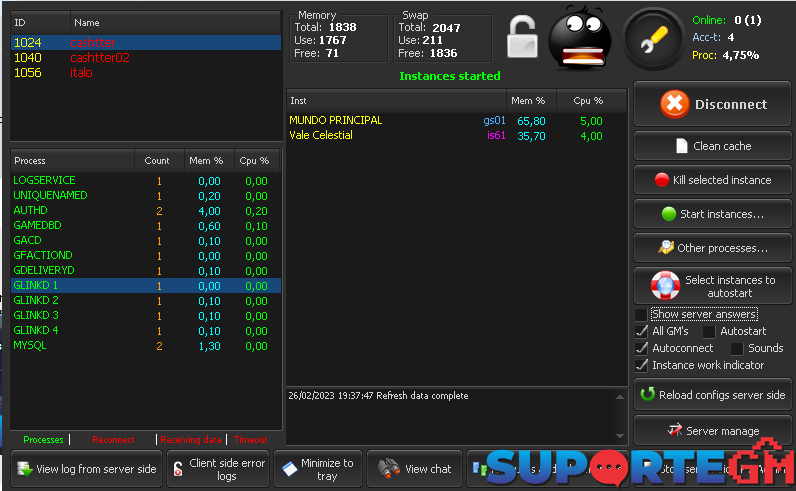Minimize to tray button
The width and height of the screenshot is (796, 491).
318,469
